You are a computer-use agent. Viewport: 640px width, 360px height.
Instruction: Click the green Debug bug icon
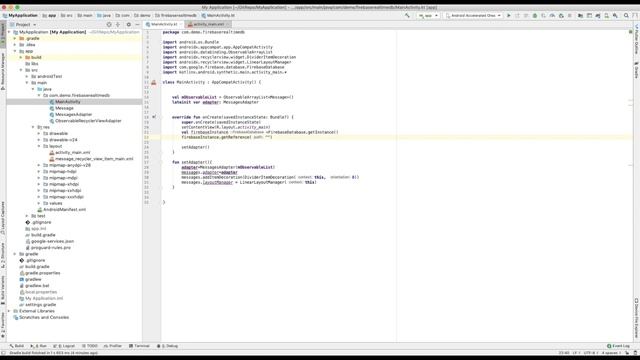(x=535, y=16)
